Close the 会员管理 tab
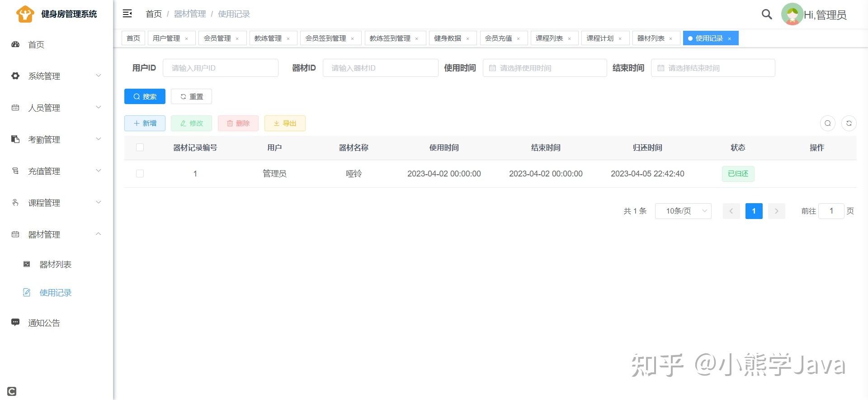 [x=237, y=38]
